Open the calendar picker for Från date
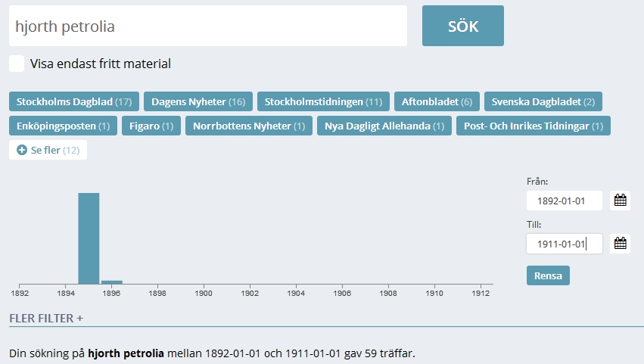This screenshot has height=364, width=644. click(620, 201)
